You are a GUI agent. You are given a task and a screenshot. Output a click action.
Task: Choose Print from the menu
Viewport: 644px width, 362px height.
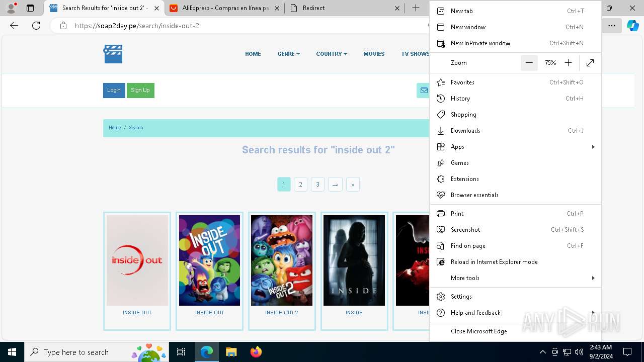(515, 214)
